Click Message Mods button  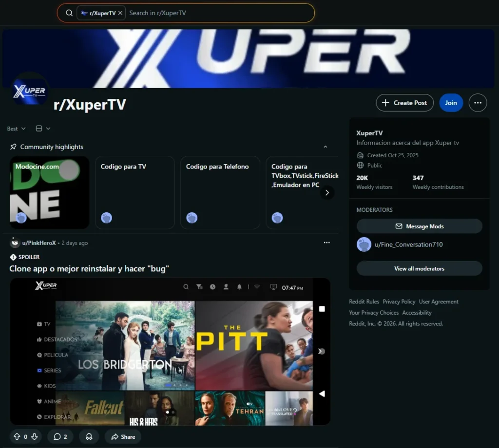pos(419,226)
